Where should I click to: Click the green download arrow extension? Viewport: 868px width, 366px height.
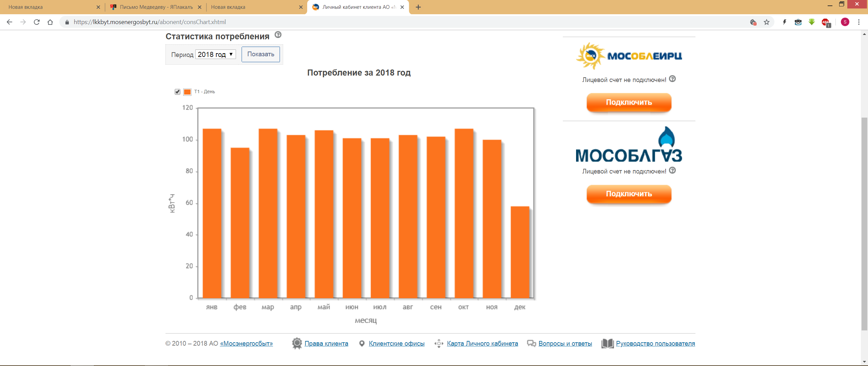(812, 22)
